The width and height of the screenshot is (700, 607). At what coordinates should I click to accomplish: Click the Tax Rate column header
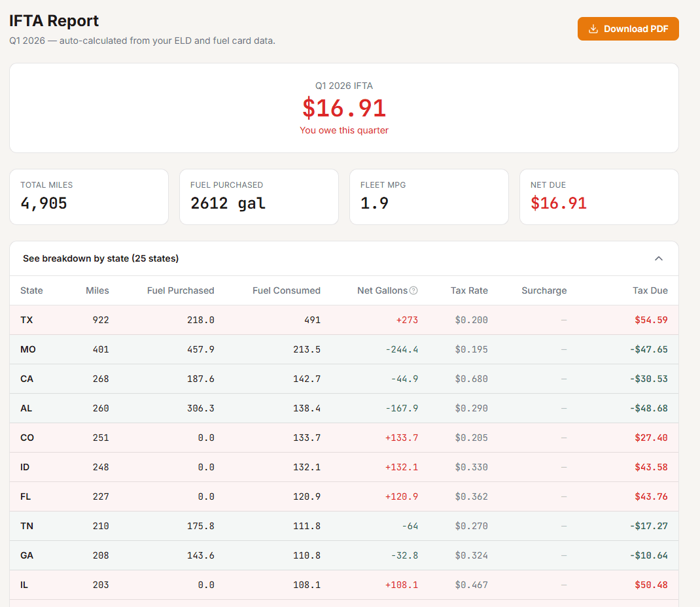pos(469,290)
